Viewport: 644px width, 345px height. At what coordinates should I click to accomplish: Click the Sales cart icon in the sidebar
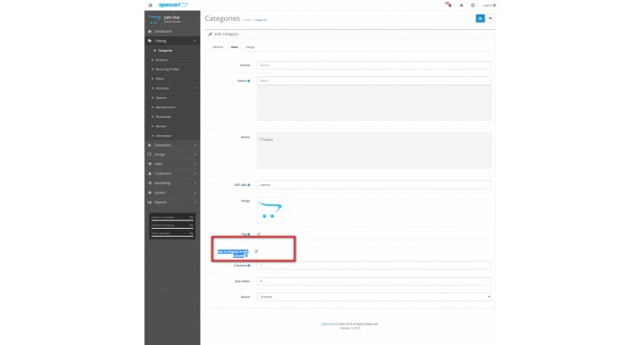[150, 164]
